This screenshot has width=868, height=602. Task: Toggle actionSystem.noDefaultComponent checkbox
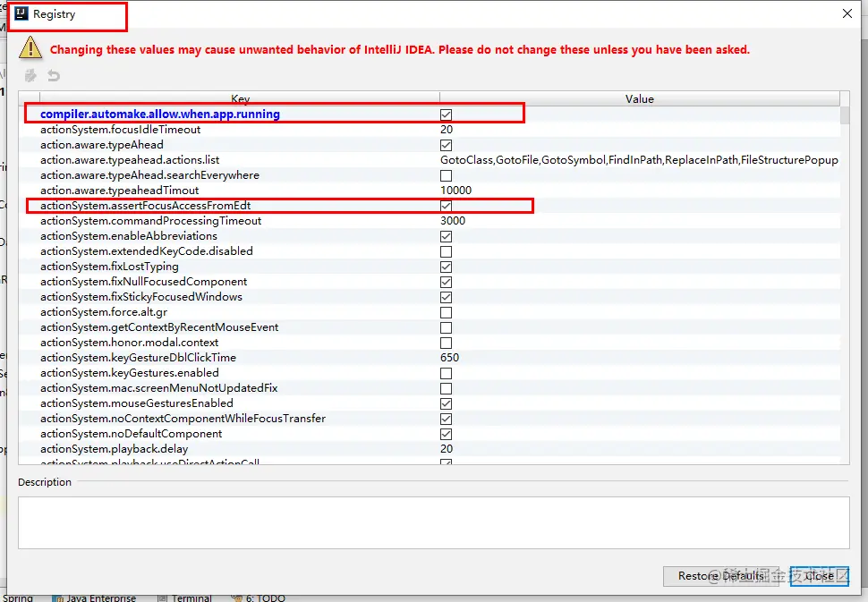point(447,435)
